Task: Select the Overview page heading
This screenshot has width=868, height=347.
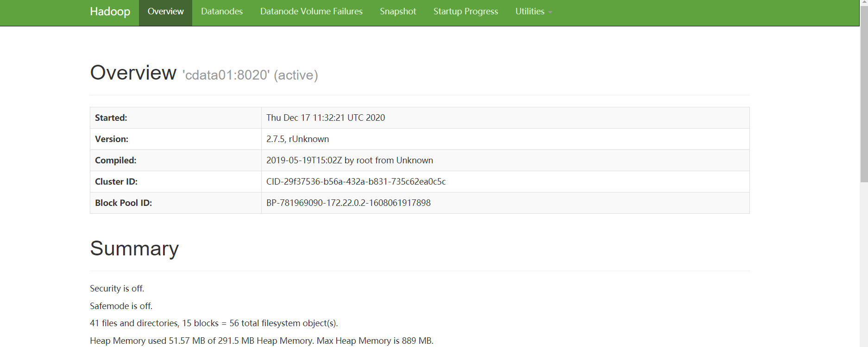Action: tap(133, 73)
